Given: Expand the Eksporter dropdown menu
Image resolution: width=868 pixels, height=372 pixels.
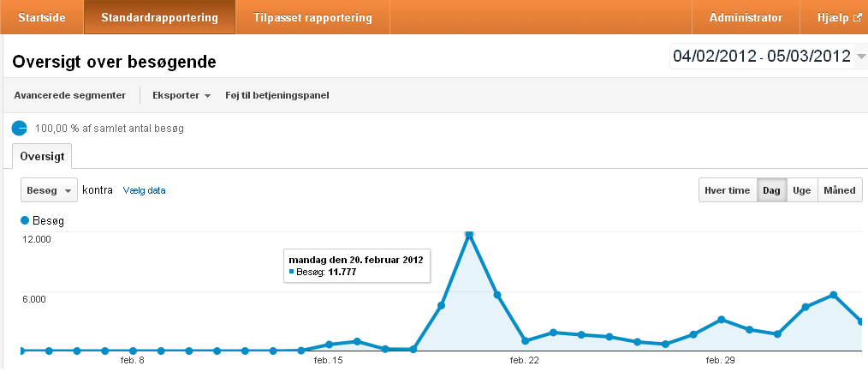Looking at the screenshot, I should (181, 95).
